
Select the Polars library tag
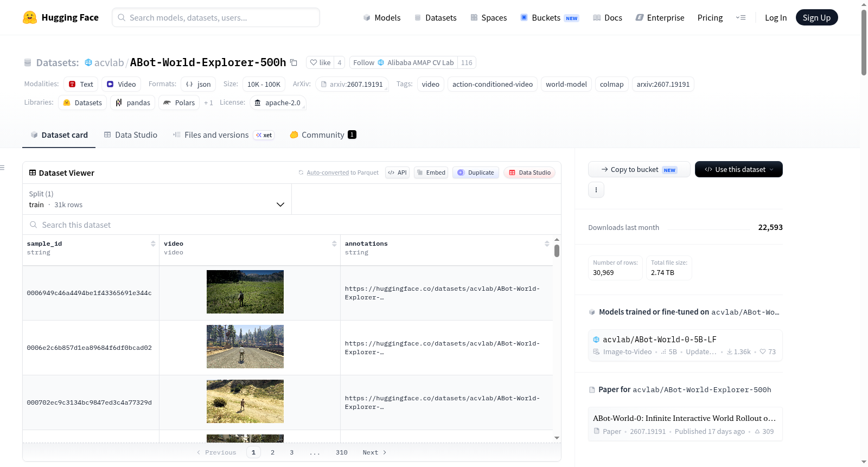click(x=179, y=103)
